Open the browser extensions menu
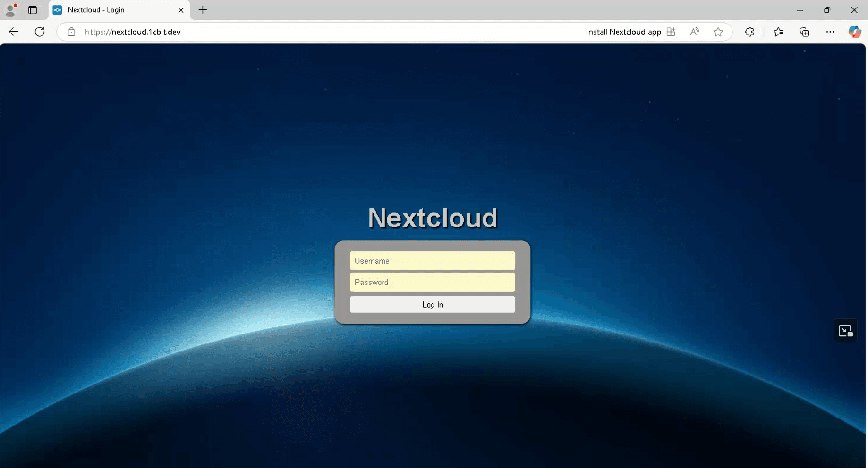Screen dimensions: 868x468 click(749, 32)
